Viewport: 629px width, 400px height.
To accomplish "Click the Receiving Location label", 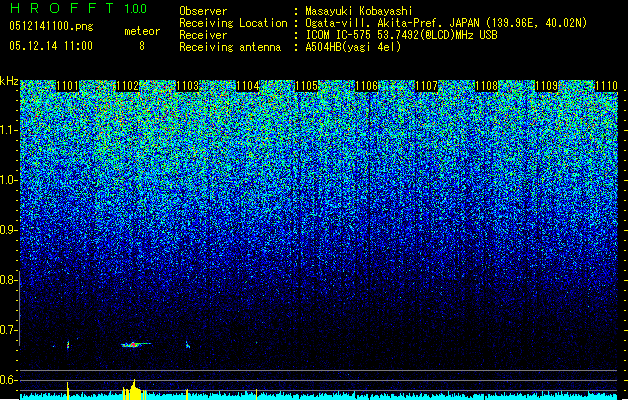I will point(233,23).
